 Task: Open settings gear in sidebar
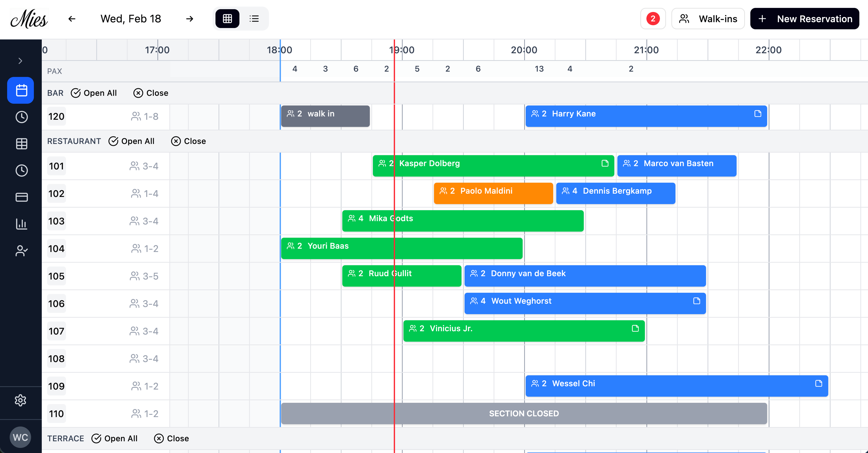[21, 401]
